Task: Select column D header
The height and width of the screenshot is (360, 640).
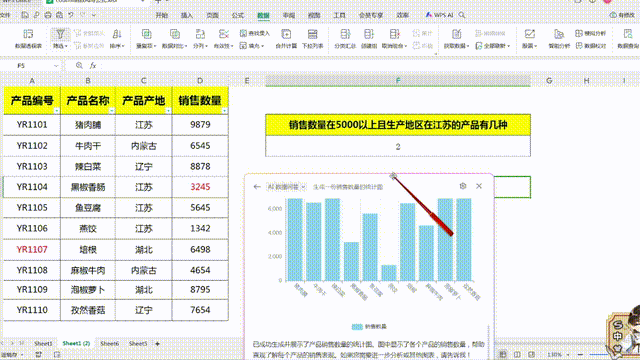Action: click(x=200, y=81)
